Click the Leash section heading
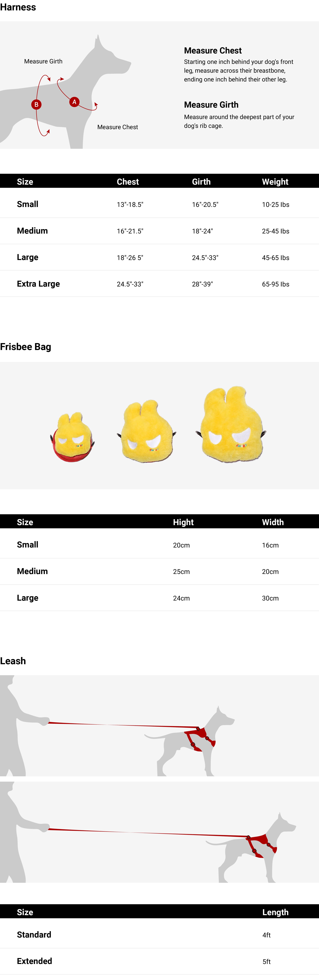The image size is (319, 980). (x=13, y=661)
